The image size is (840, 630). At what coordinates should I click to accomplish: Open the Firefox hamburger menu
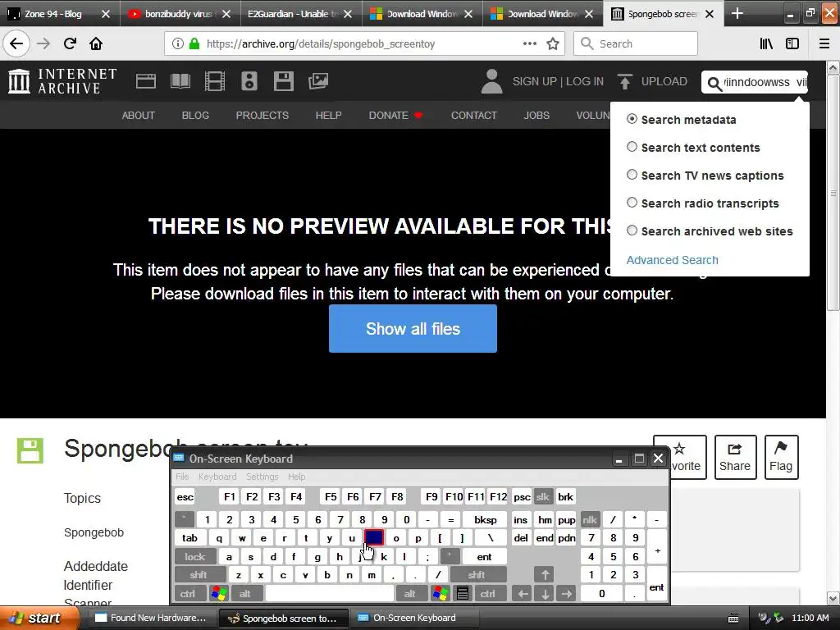tap(824, 44)
